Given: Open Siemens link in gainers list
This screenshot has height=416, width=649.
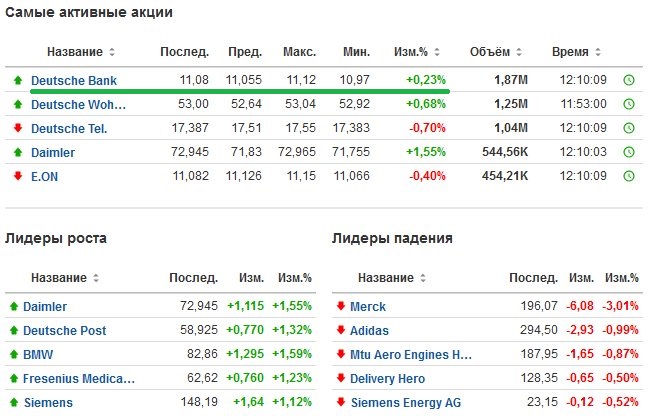Looking at the screenshot, I should point(48,402).
